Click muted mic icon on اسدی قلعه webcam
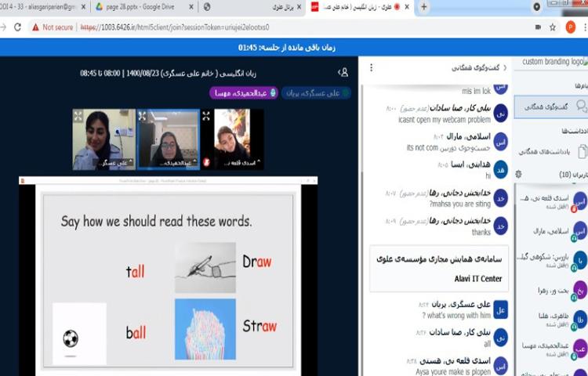This screenshot has width=588, height=376. pyautogui.click(x=206, y=162)
